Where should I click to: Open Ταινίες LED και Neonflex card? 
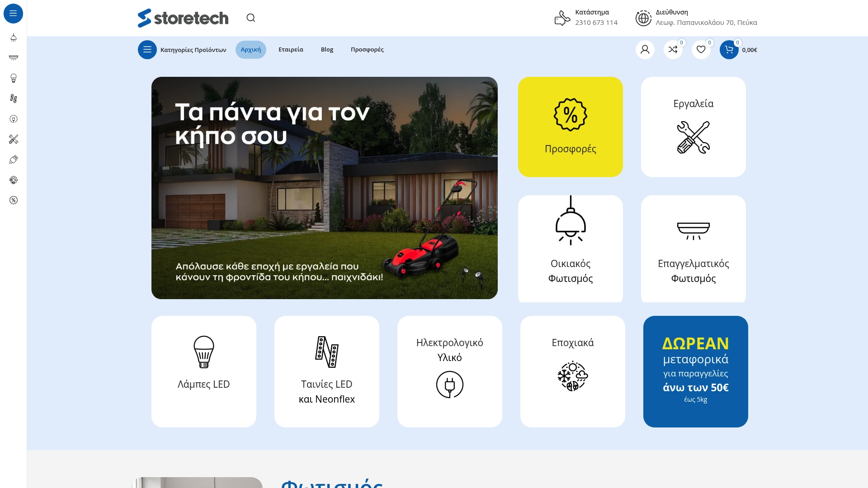pos(327,371)
